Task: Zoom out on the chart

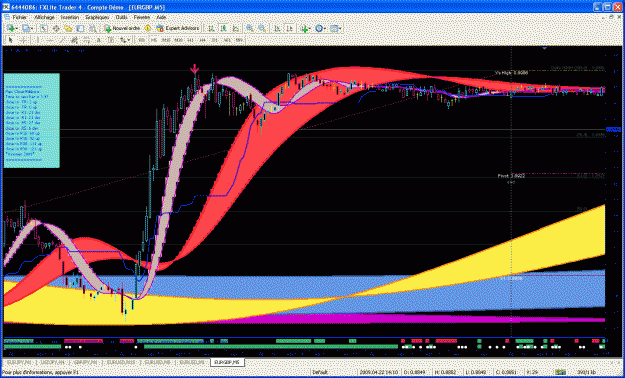Action: point(262,28)
